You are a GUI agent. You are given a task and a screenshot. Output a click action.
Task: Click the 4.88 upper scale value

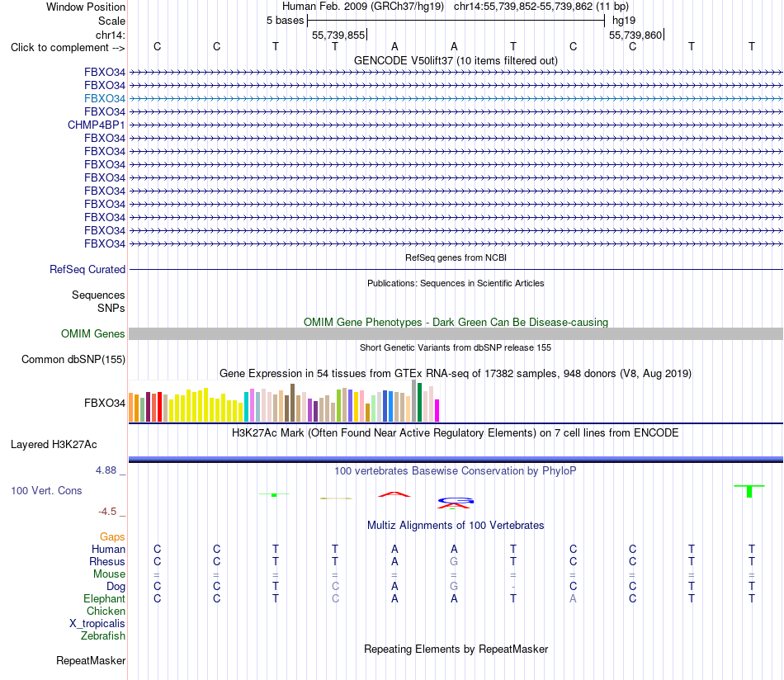106,470
